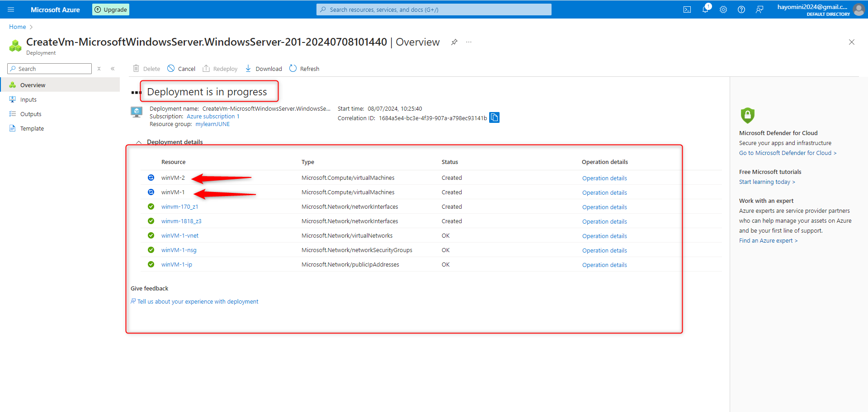This screenshot has width=868, height=412.
Task: Open the winvm-170_z1 resource link
Action: [180, 207]
